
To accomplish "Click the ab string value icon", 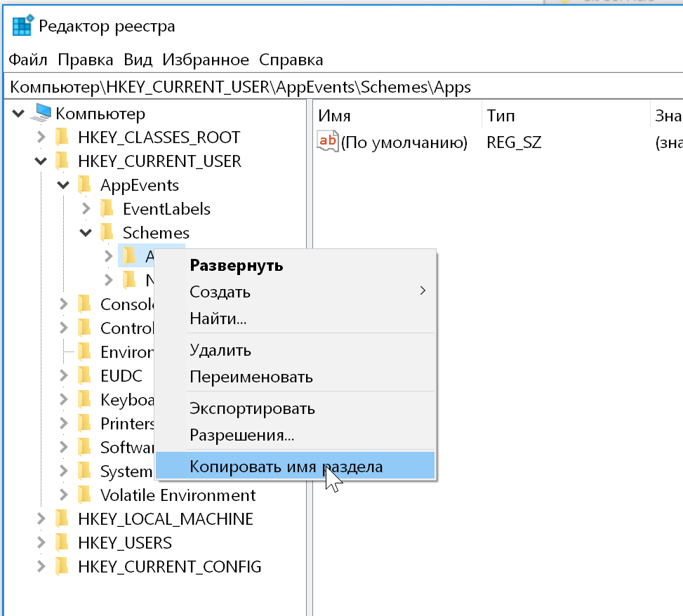I will 328,141.
